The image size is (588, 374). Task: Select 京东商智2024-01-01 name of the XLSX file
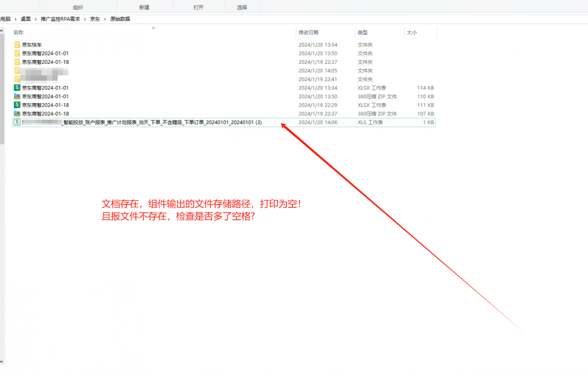(45, 88)
